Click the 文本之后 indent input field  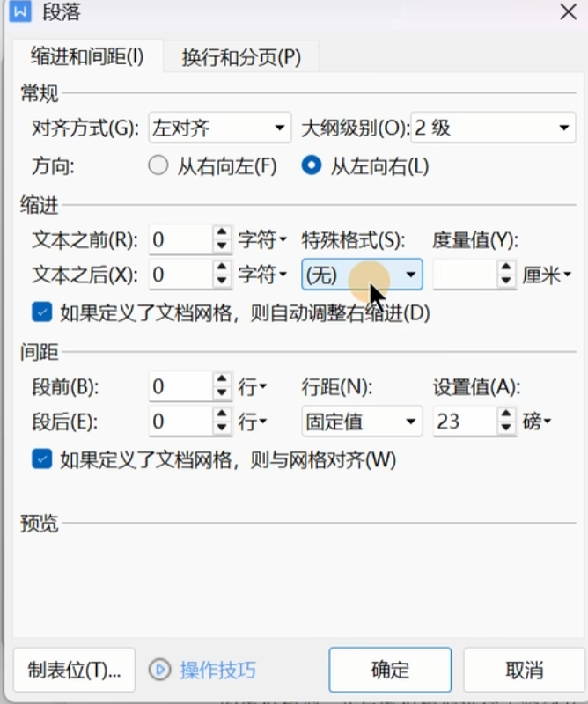181,275
